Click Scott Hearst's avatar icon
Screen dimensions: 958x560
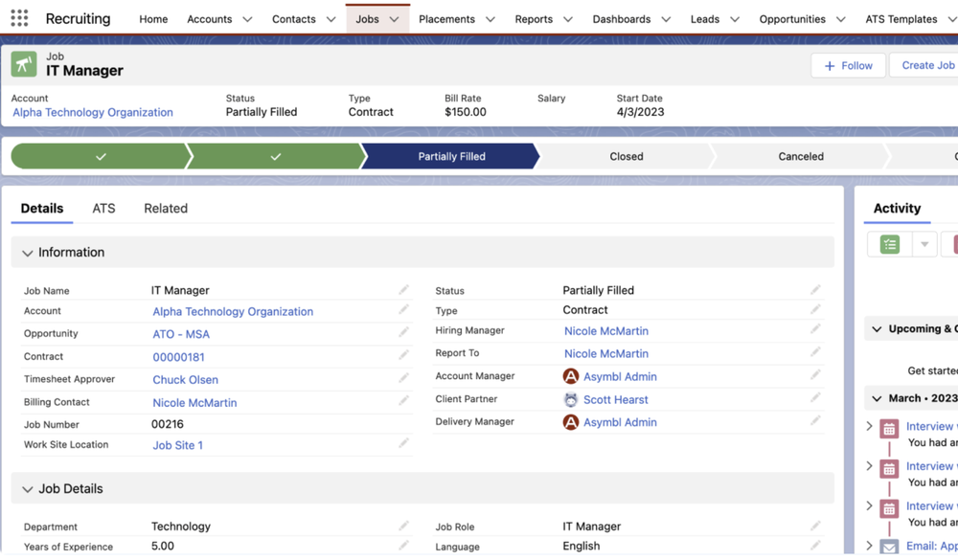point(571,399)
